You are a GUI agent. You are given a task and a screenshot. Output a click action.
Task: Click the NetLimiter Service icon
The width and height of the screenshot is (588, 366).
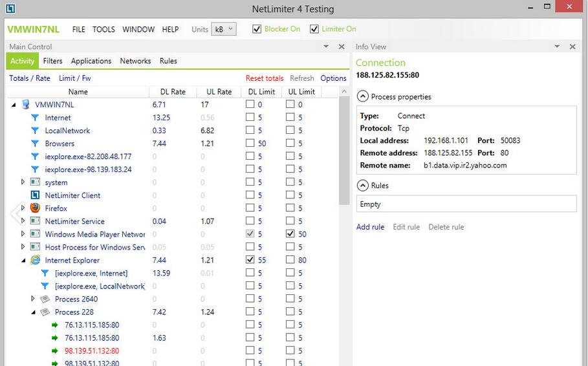tap(35, 221)
